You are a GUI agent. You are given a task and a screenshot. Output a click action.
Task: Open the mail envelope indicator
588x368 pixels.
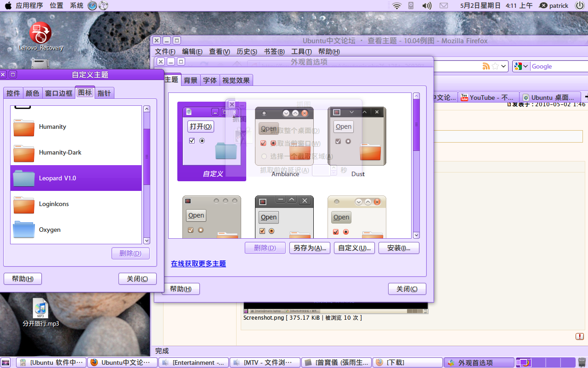(443, 6)
